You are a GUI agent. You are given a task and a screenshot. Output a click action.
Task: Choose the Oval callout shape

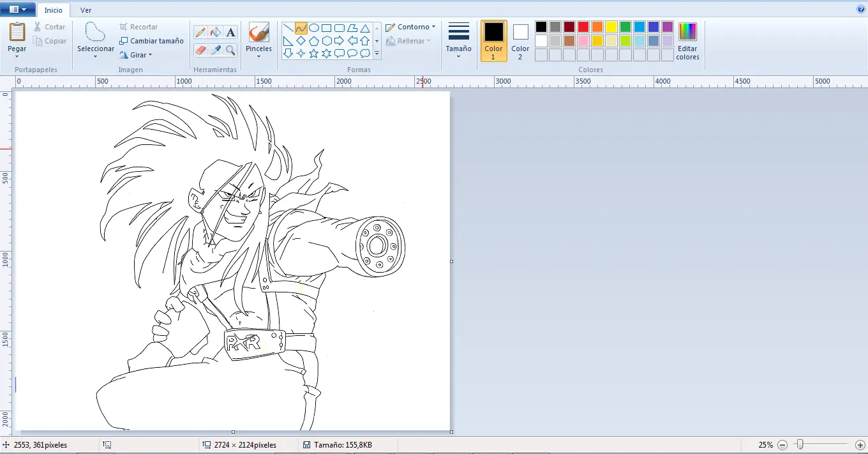(352, 54)
